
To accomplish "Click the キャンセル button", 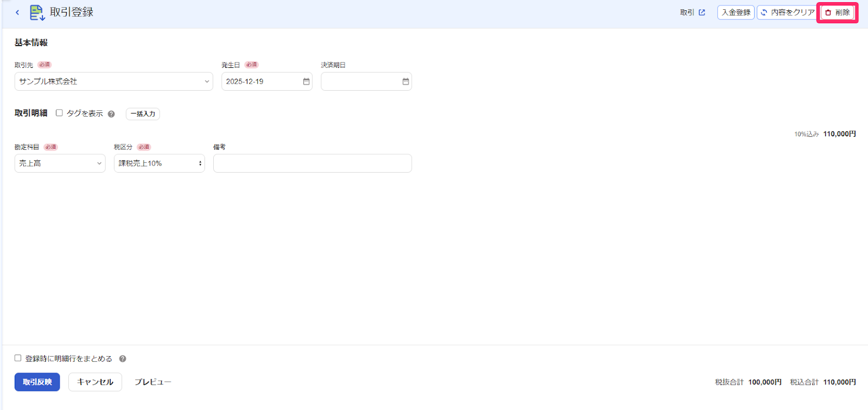I will click(95, 382).
